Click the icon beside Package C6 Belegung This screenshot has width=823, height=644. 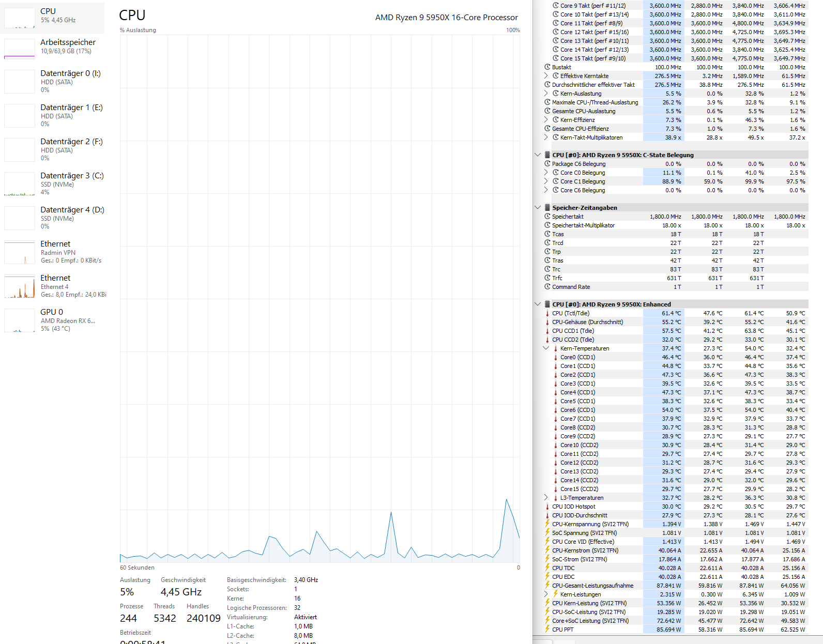[x=547, y=164]
